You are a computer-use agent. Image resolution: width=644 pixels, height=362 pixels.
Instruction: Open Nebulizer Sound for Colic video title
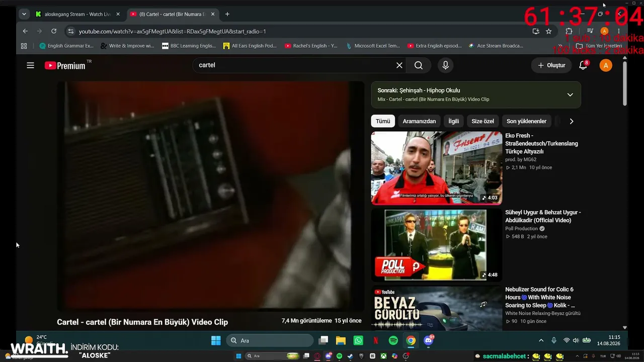click(x=540, y=297)
